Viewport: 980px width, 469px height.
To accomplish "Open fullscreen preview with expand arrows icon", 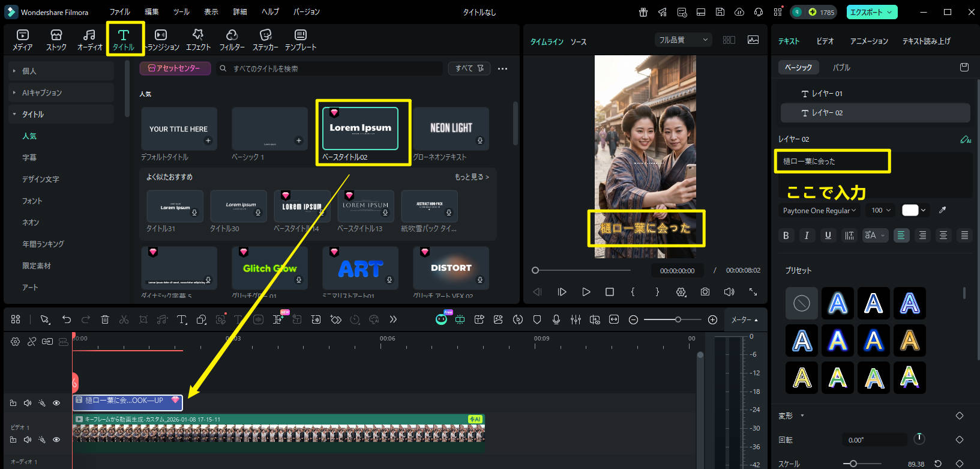I will 753,292.
